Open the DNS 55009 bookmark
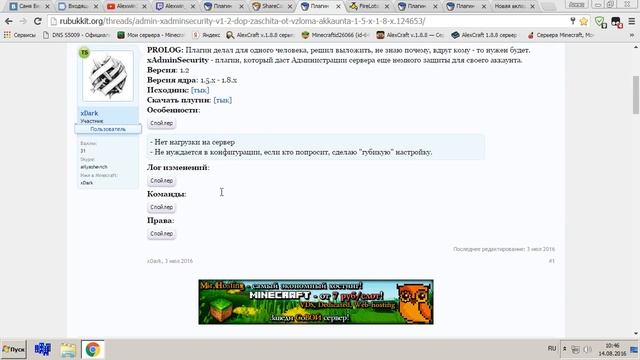Screen dimensions: 640x360 [76, 35]
